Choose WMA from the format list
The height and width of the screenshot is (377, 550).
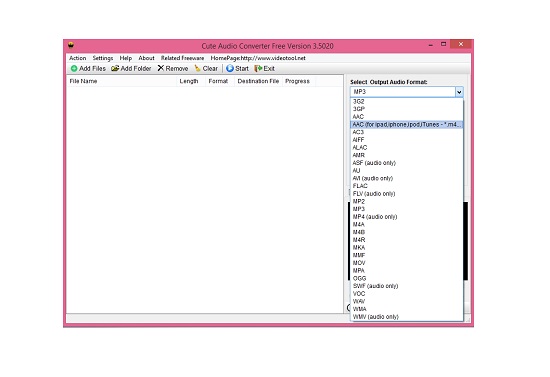tap(407, 309)
